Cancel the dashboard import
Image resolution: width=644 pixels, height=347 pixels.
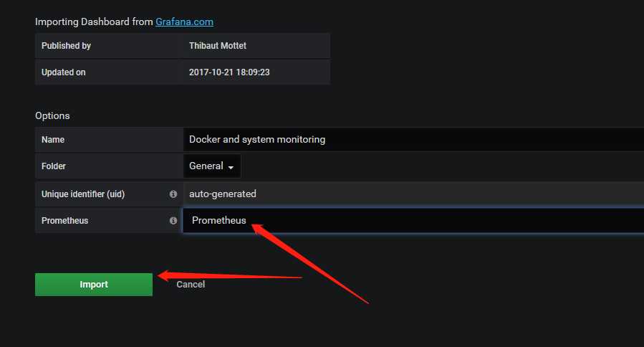point(191,285)
